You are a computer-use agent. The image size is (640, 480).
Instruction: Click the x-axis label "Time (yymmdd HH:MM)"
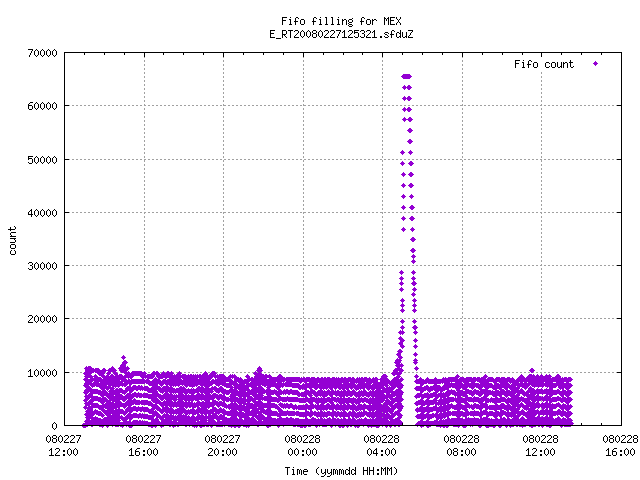(x=341, y=471)
